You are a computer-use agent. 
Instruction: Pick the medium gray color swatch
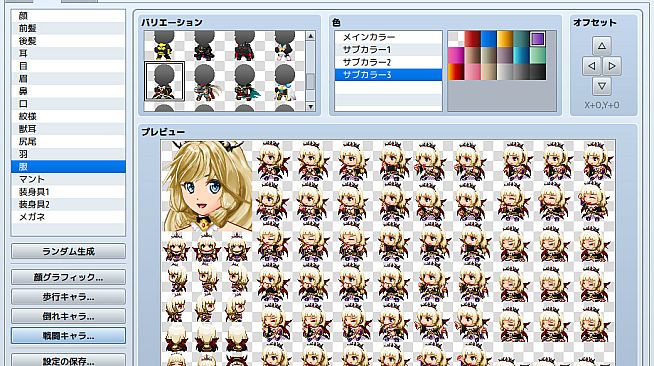(x=521, y=72)
